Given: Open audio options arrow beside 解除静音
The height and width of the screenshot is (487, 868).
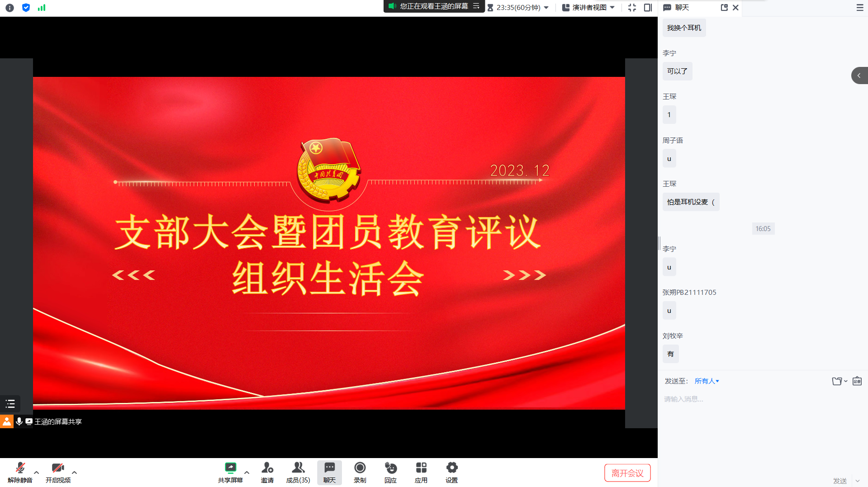Looking at the screenshot, I should pos(37,473).
